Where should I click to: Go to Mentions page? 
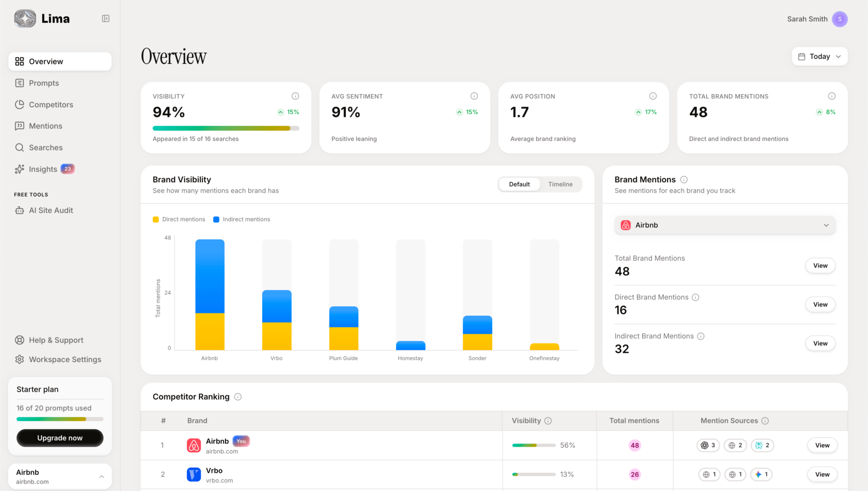click(60, 126)
